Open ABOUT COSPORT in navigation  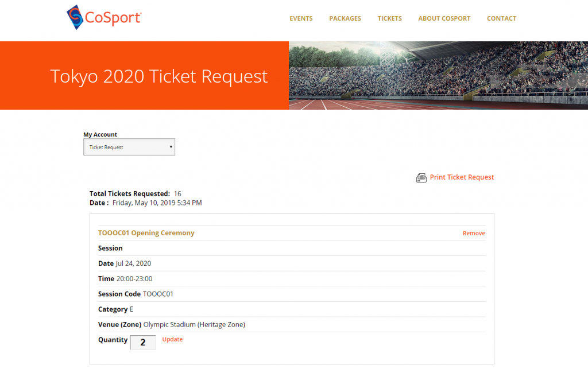(444, 18)
